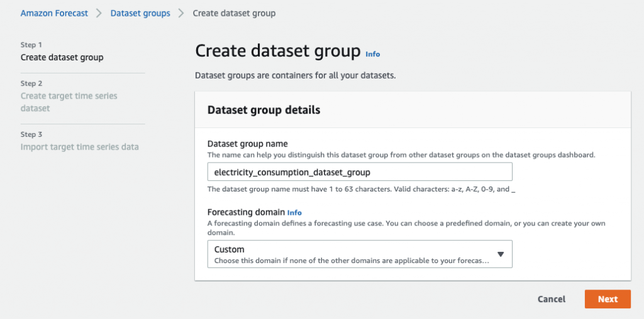Select Create target time series dataset step
The image size is (644, 319).
(x=69, y=102)
